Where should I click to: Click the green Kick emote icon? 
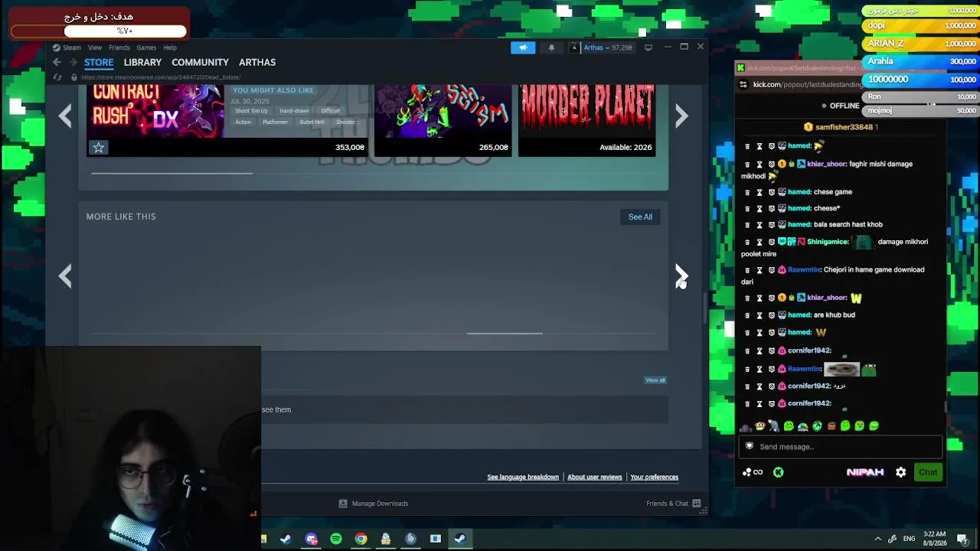tap(779, 472)
